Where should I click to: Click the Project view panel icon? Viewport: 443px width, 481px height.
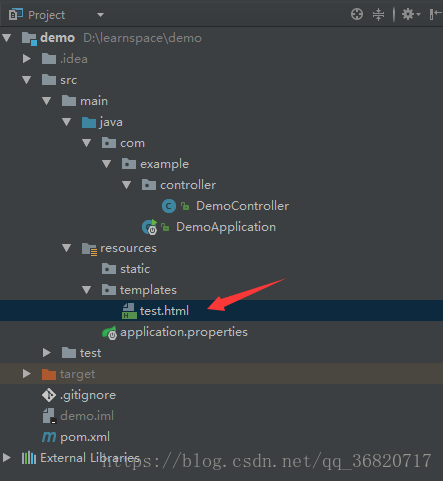[x=16, y=14]
